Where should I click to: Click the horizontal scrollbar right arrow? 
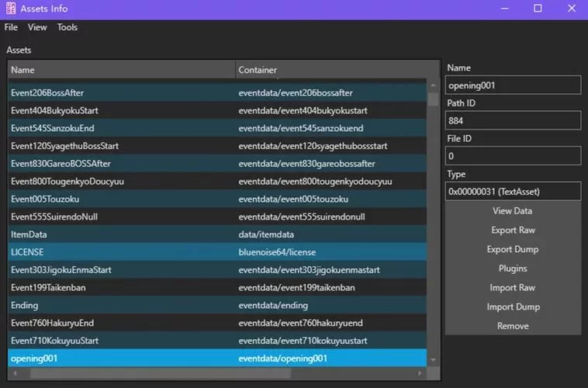tap(423, 373)
